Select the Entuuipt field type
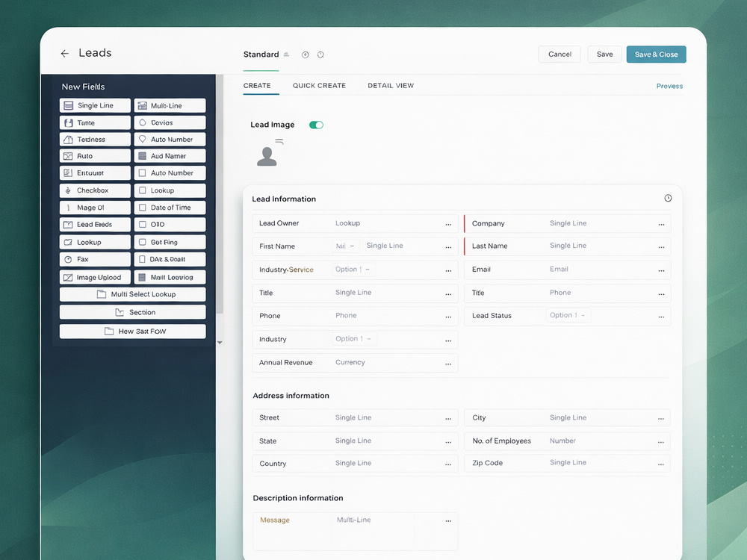 pyautogui.click(x=95, y=173)
